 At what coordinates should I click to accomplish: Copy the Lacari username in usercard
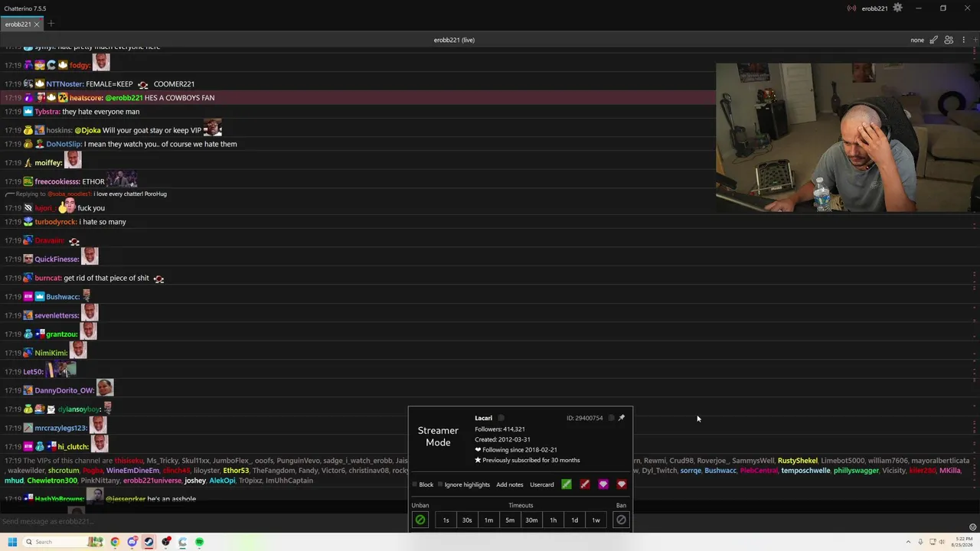(501, 418)
